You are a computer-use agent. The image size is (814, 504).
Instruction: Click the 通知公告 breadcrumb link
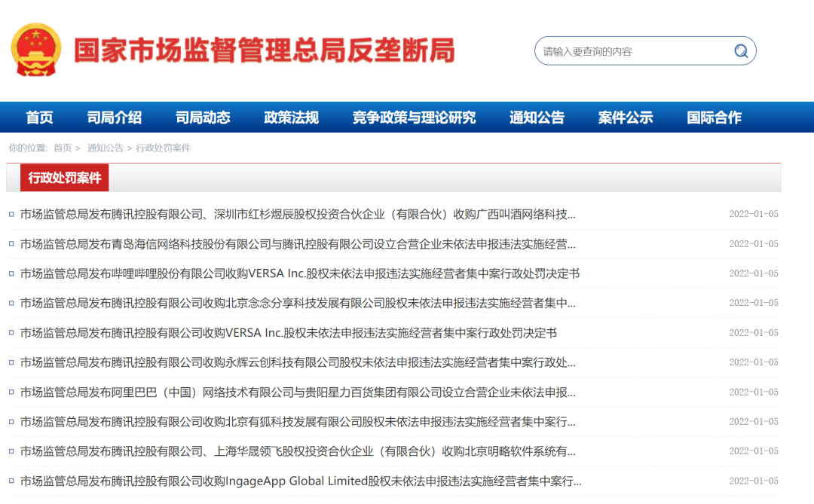[x=105, y=148]
